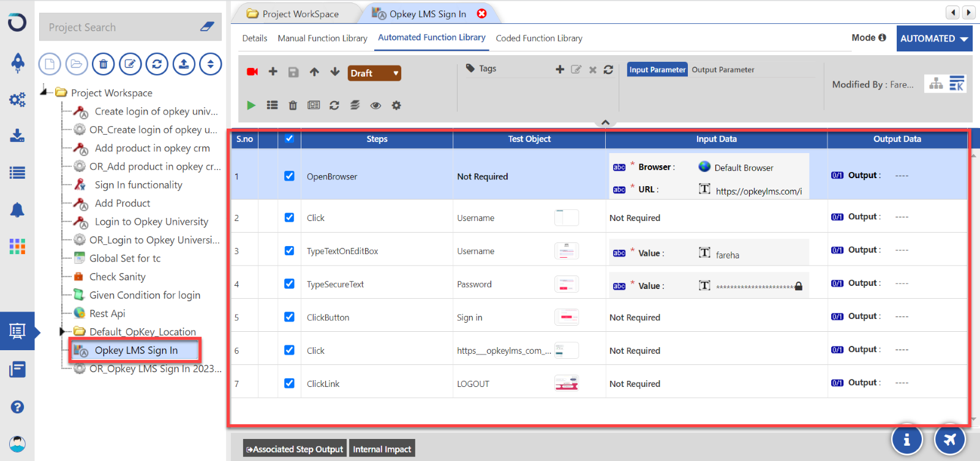Click Associated Step Output button

[295, 449]
